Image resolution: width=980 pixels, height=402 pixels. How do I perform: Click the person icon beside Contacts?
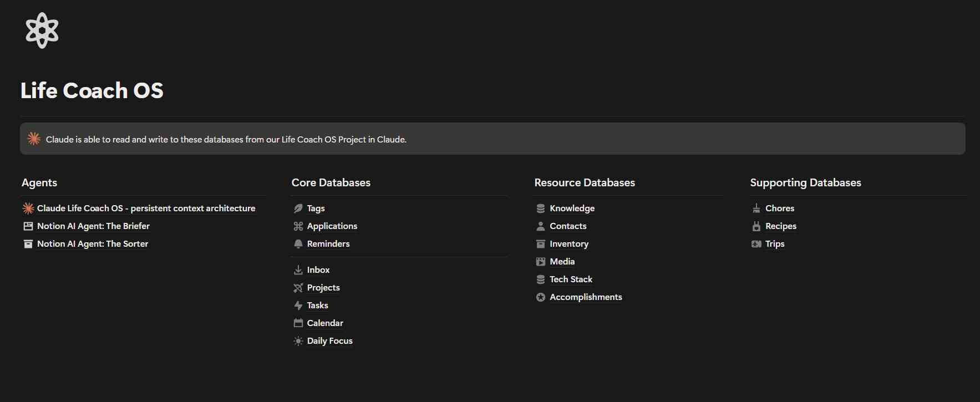541,226
